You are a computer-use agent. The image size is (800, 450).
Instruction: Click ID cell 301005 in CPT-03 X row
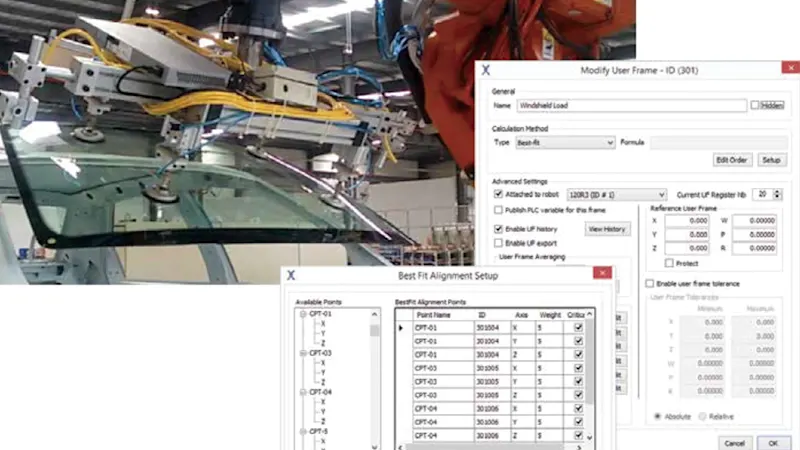[492, 368]
